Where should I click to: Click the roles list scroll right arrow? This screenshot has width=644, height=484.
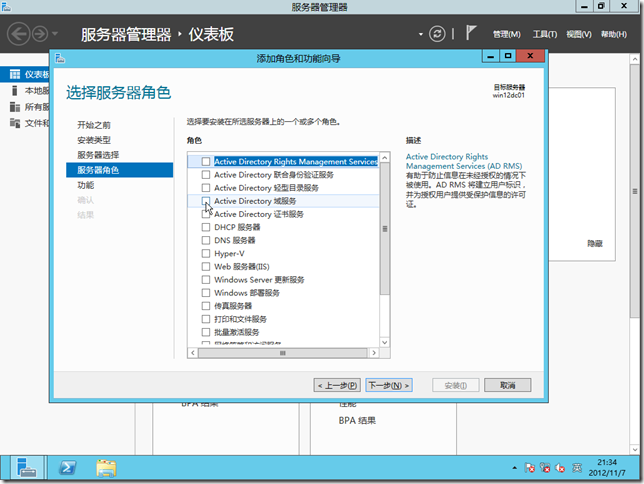(x=374, y=353)
